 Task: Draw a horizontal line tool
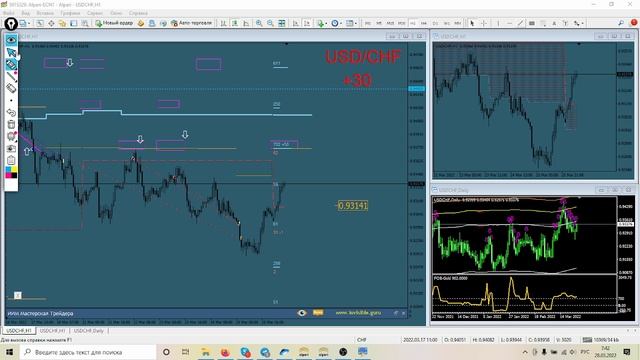coord(509,23)
